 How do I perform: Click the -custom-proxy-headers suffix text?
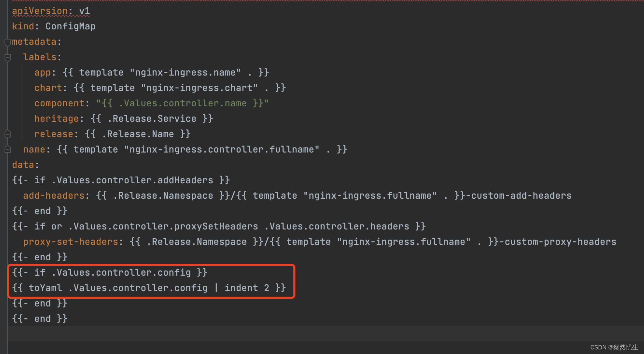click(558, 242)
